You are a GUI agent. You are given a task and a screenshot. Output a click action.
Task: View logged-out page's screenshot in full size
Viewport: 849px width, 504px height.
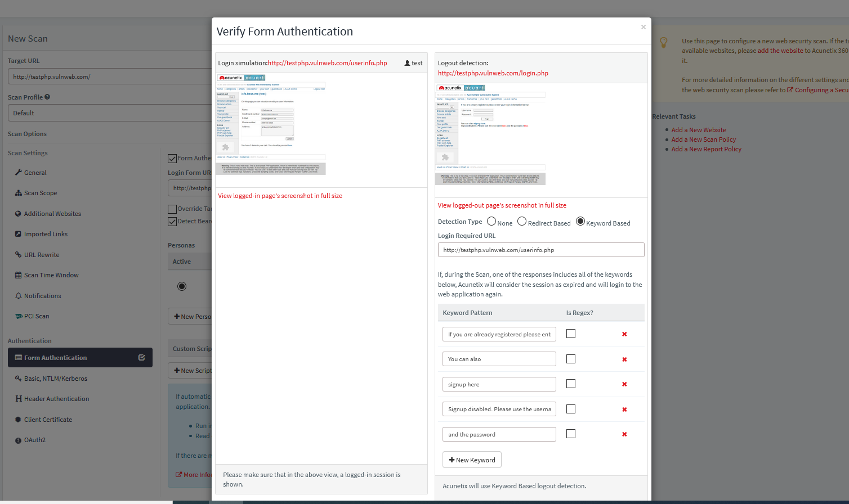pos(502,205)
